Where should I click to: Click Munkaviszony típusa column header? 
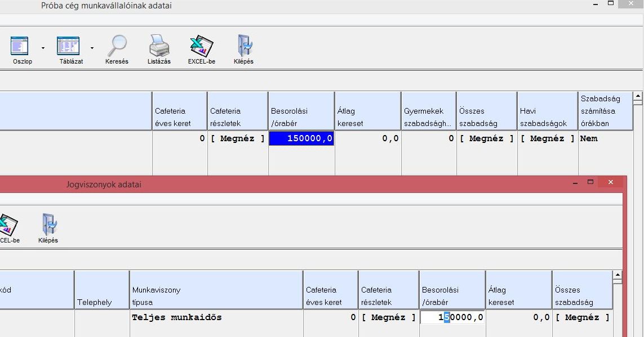coord(216,296)
